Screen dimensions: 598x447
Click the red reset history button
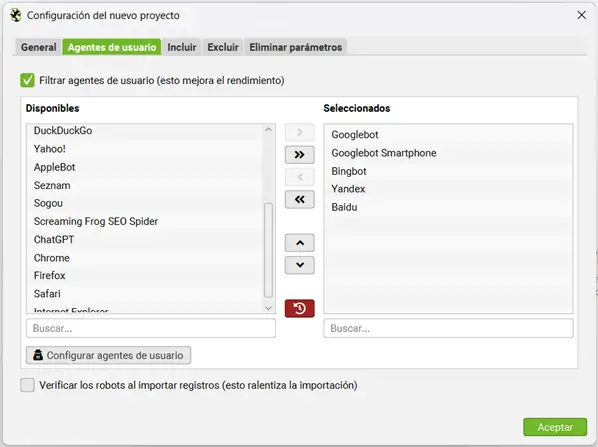299,308
